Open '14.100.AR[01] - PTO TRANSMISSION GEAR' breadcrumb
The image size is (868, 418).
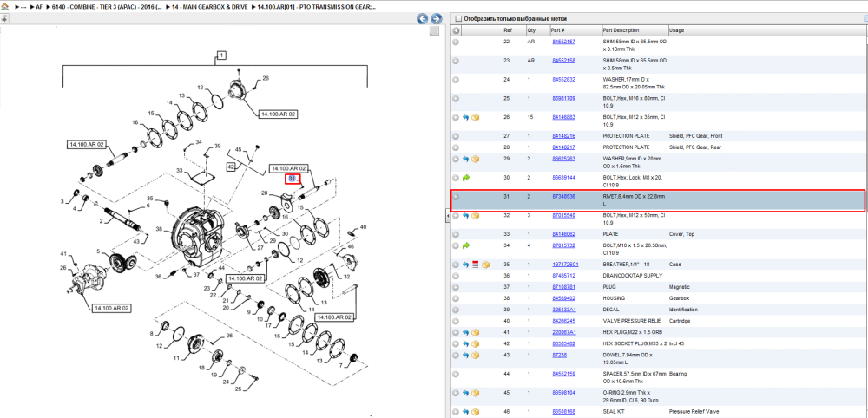pyautogui.click(x=316, y=8)
